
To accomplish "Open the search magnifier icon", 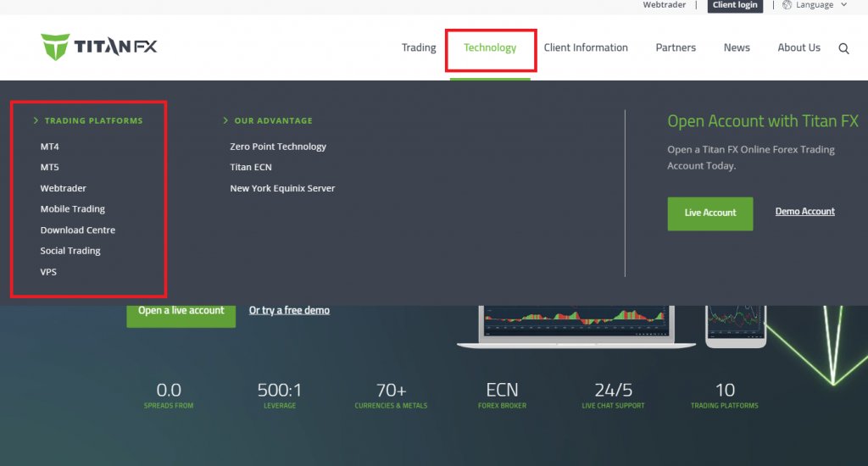I will (x=843, y=48).
